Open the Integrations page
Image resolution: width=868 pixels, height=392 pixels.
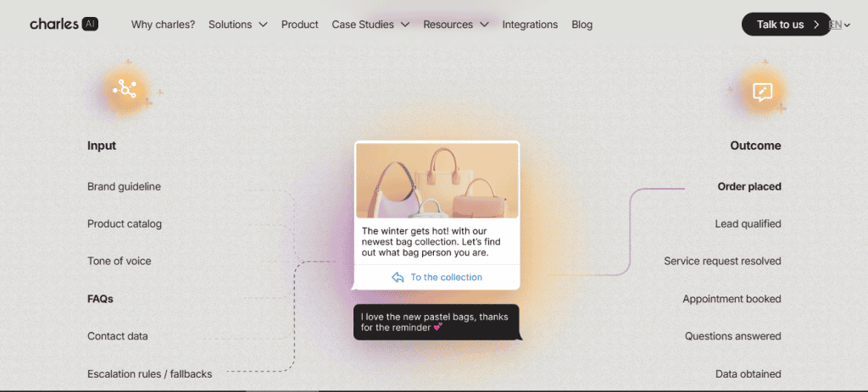pos(530,25)
